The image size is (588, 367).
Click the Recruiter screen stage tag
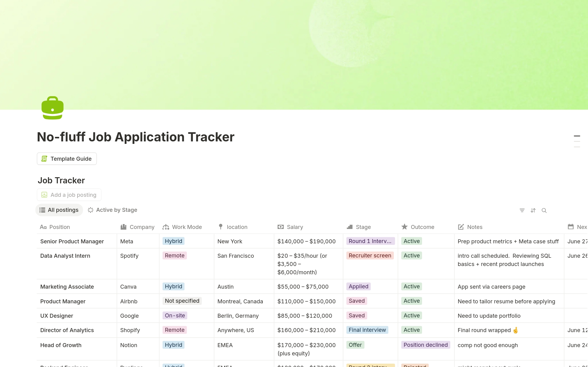(370, 255)
